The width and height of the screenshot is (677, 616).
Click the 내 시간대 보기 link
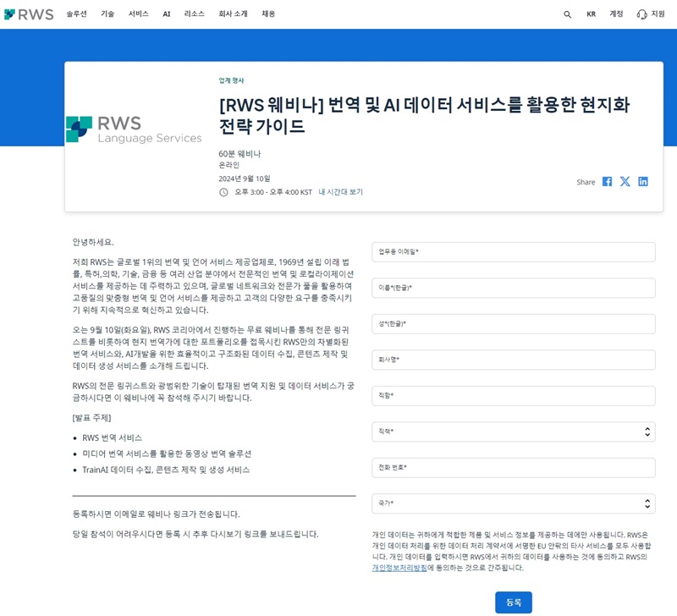coord(340,192)
